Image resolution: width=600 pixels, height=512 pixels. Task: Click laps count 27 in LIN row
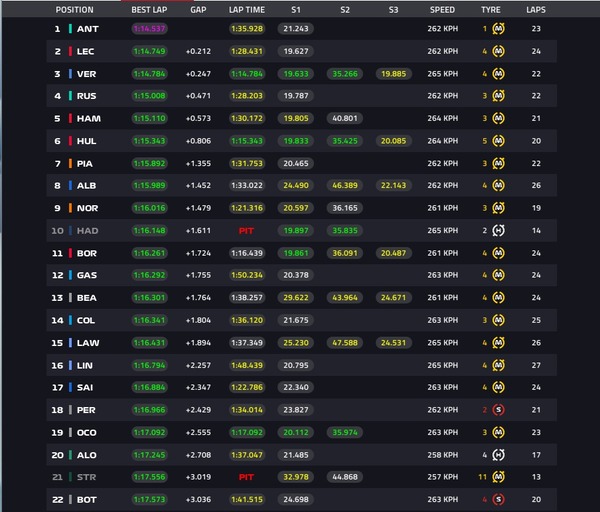click(x=536, y=365)
